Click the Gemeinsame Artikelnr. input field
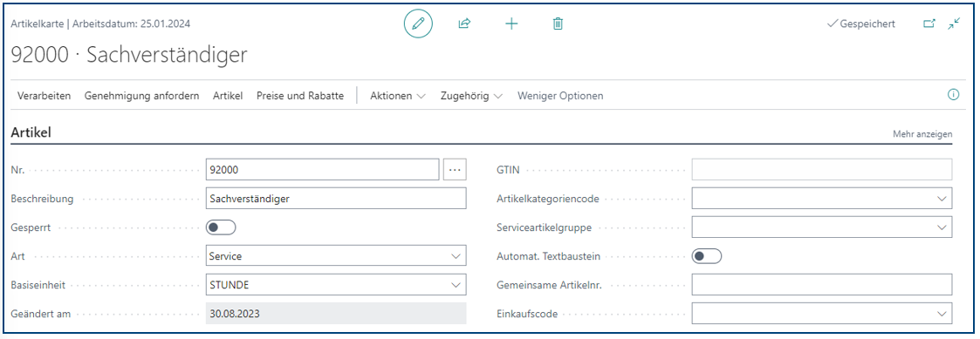 822,285
